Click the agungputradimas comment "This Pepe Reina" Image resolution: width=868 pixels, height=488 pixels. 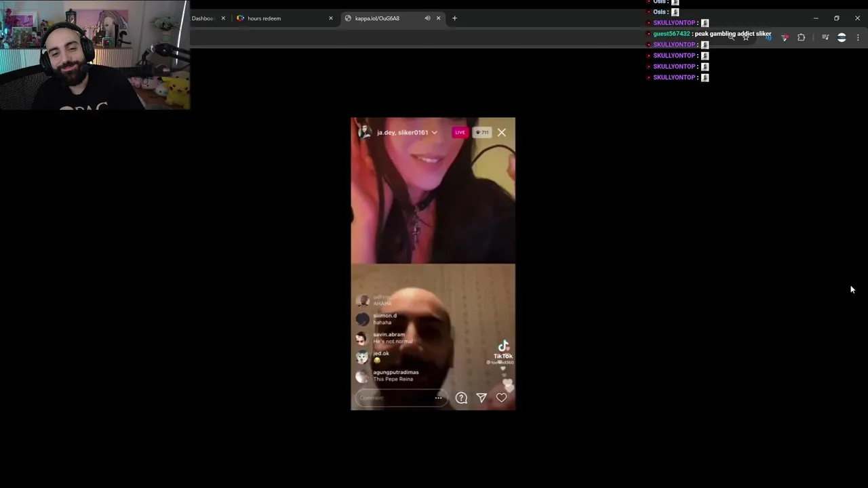coord(393,379)
